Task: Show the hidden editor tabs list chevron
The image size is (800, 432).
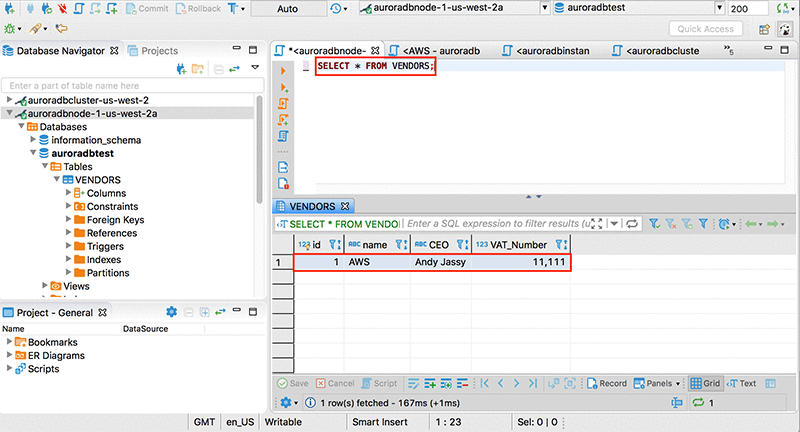Action: [x=729, y=49]
